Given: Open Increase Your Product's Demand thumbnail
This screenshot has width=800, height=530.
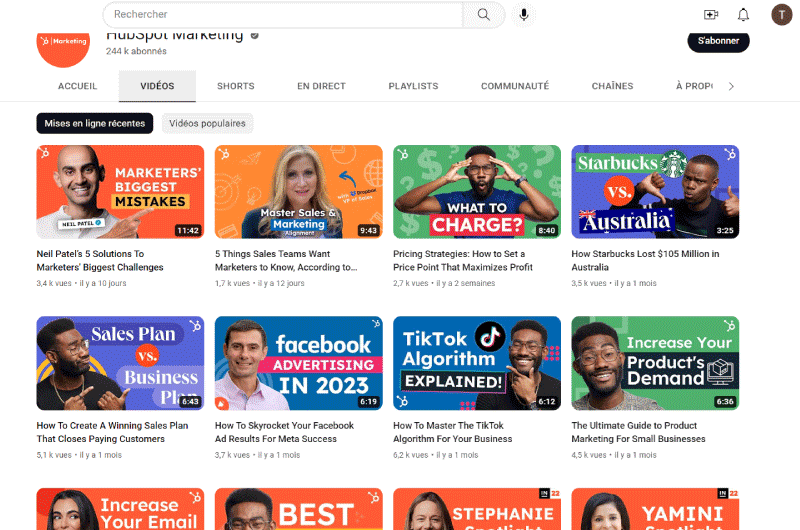Looking at the screenshot, I should [x=655, y=363].
